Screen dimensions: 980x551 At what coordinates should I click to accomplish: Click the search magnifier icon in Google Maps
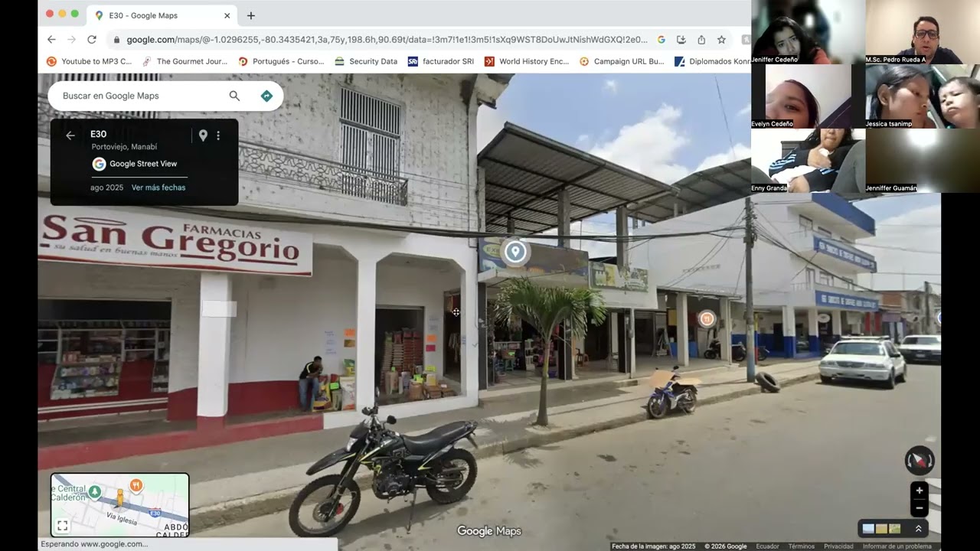coord(234,96)
